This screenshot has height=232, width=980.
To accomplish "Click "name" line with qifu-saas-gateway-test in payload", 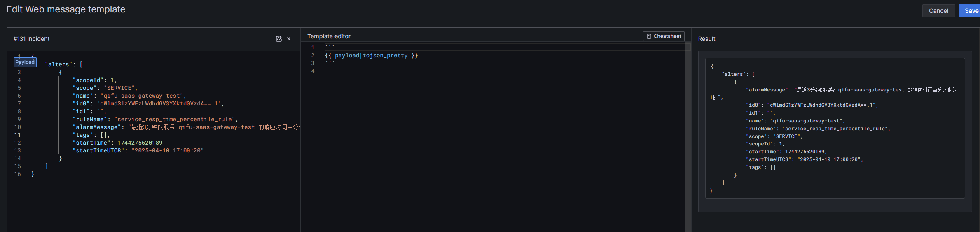I will [x=129, y=96].
